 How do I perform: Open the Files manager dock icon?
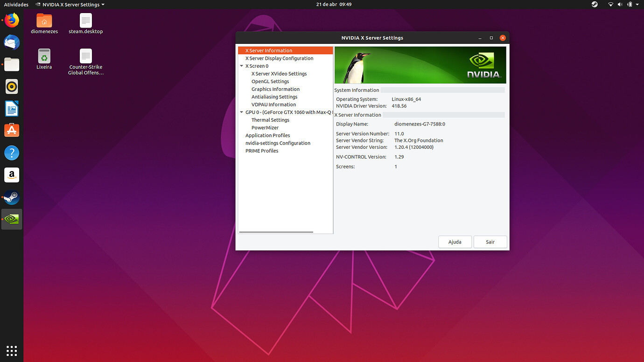pos(12,64)
